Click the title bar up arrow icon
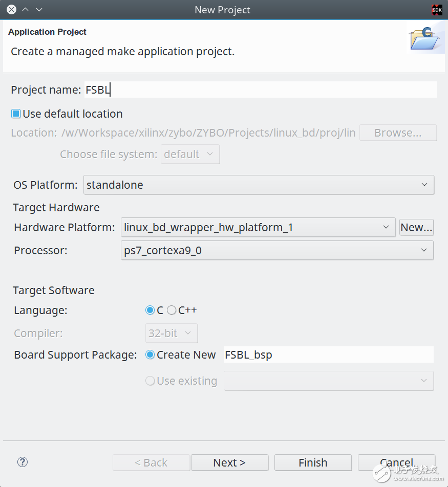Viewport: 448px width, 487px height. pos(25,10)
